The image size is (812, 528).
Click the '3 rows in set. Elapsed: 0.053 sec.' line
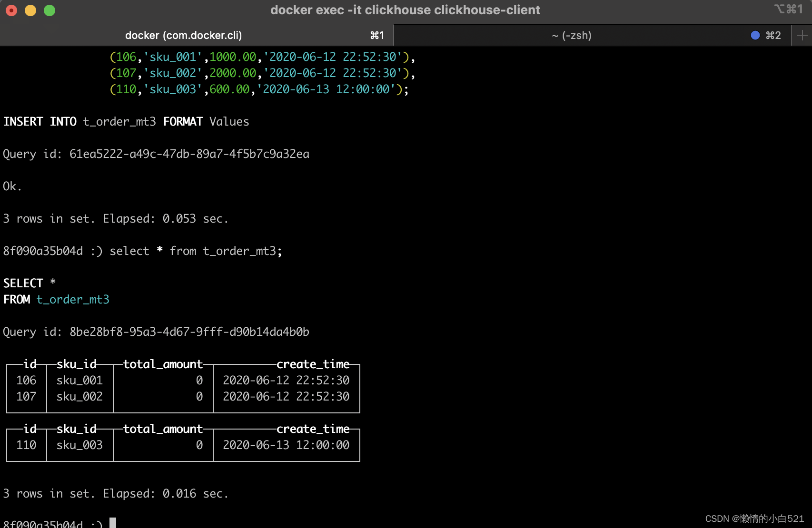click(x=116, y=219)
